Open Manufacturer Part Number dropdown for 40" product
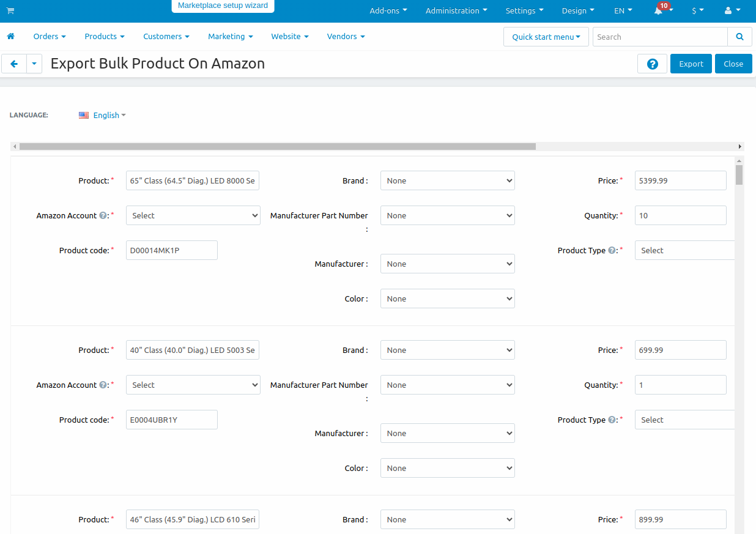The image size is (756, 534). click(x=448, y=385)
